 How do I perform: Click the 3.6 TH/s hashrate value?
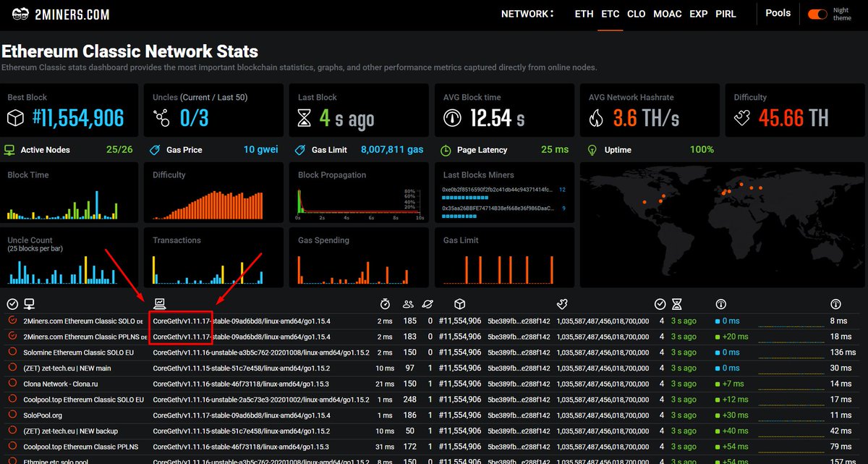point(648,118)
